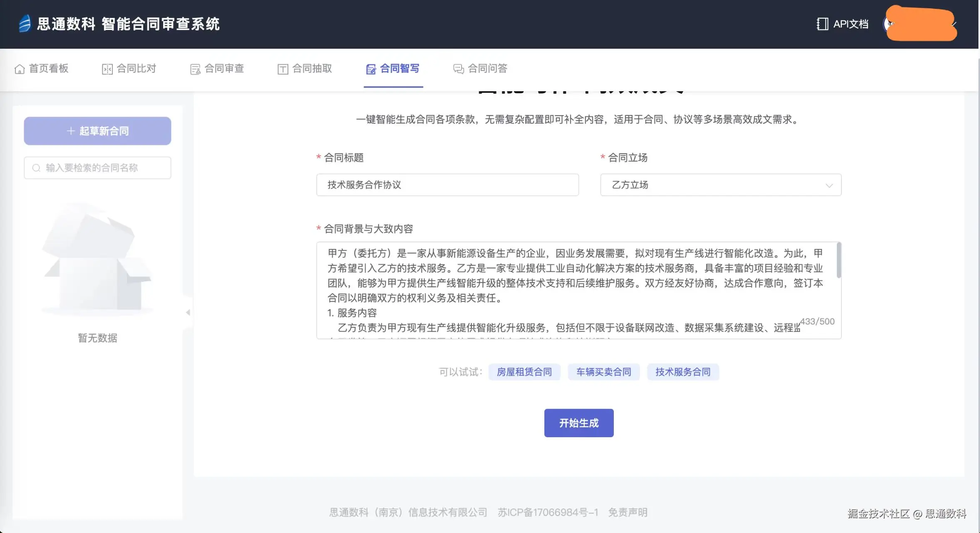Click the magnifier icon in contract search
Viewport: 980px width, 533px height.
(37, 168)
